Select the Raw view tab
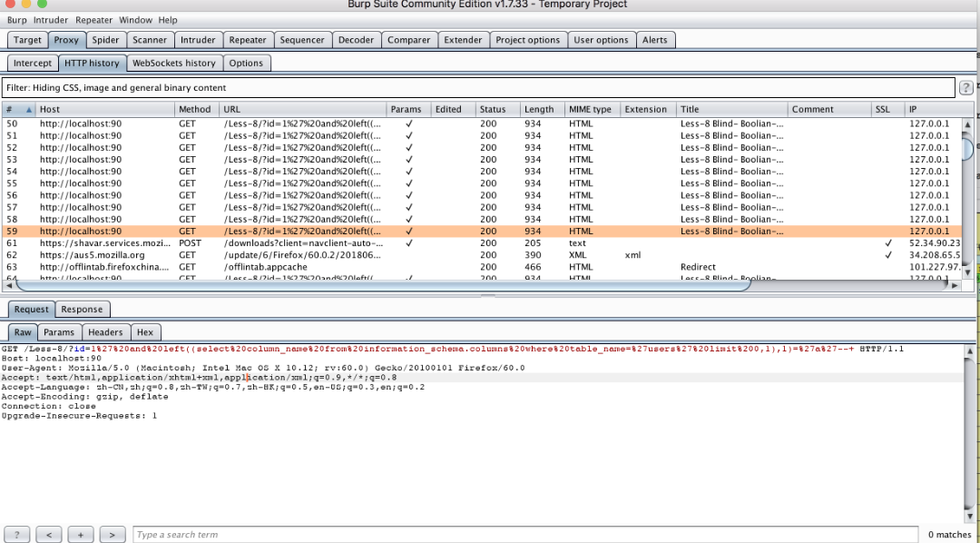This screenshot has height=543, width=980. [23, 332]
